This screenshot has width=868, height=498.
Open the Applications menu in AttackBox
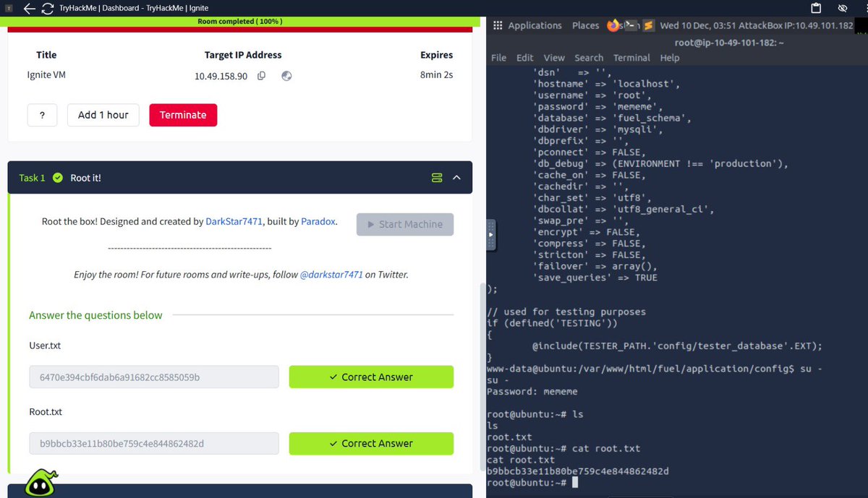[535, 25]
